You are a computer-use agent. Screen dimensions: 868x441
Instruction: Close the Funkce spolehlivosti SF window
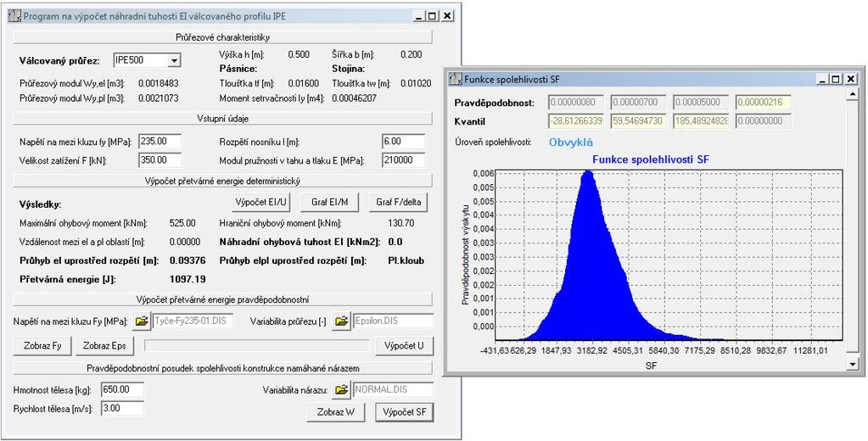pyautogui.click(x=850, y=79)
